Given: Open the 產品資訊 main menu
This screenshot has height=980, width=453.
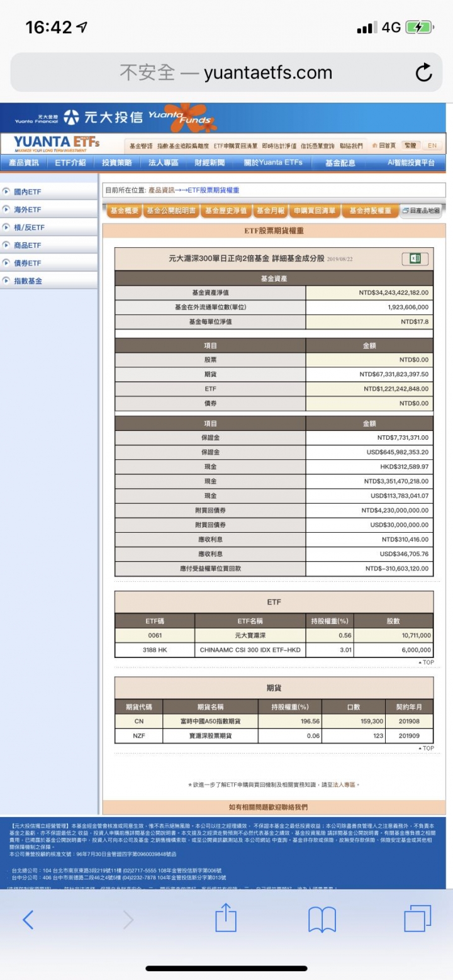Looking at the screenshot, I should coord(24,163).
